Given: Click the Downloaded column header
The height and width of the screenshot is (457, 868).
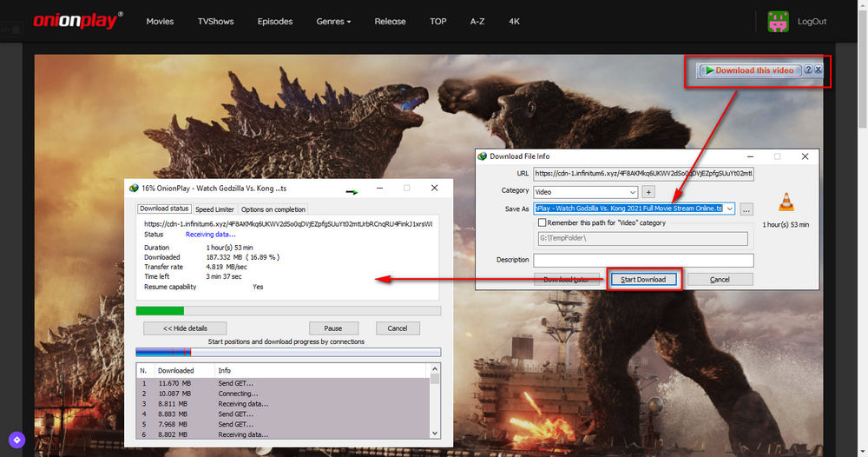Looking at the screenshot, I should coord(184,371).
